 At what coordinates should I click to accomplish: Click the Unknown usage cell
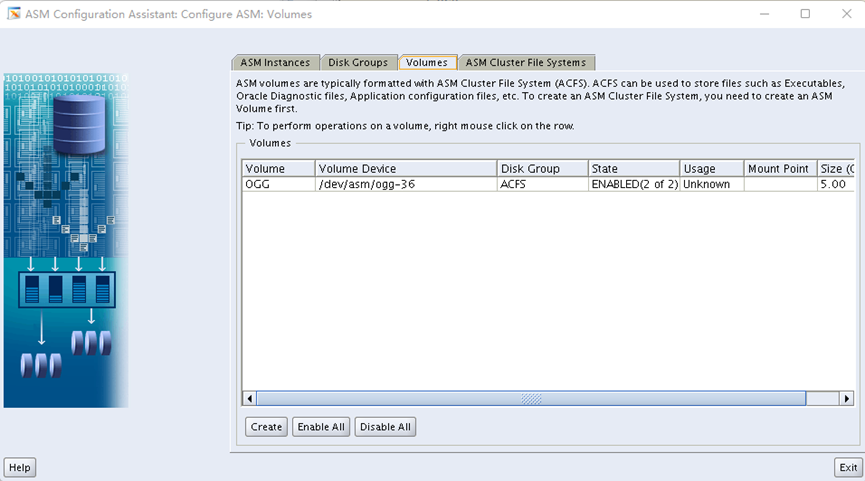click(x=712, y=184)
